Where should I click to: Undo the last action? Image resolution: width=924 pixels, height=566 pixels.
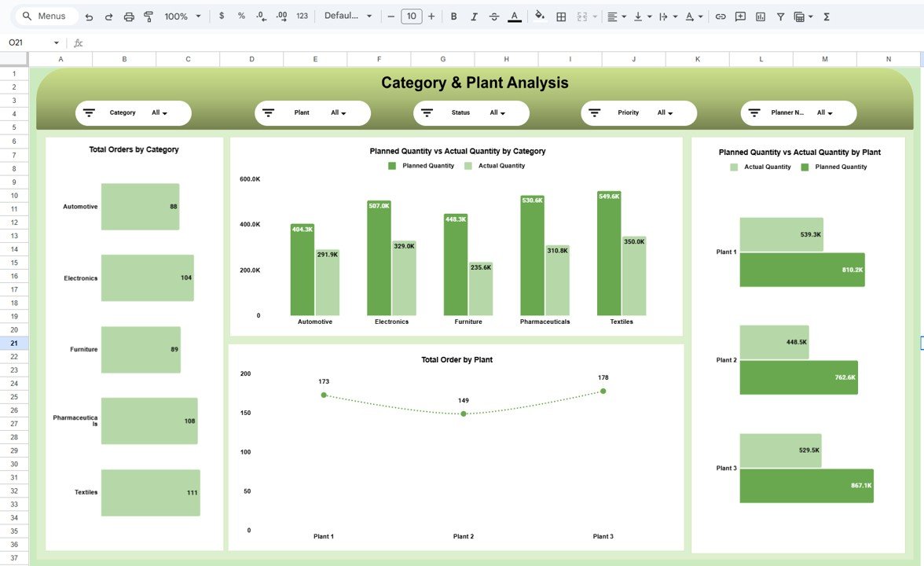[x=88, y=16]
